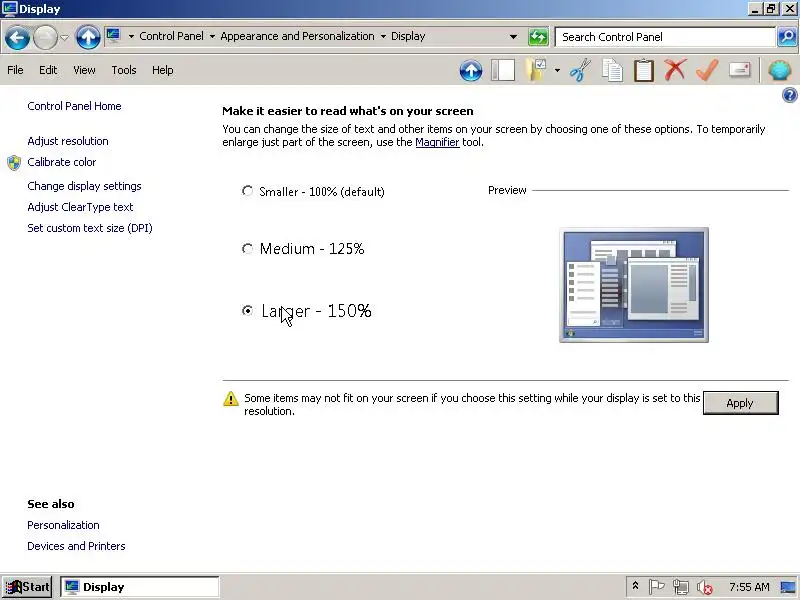Show hidden tray icons with double chevron

[636, 586]
